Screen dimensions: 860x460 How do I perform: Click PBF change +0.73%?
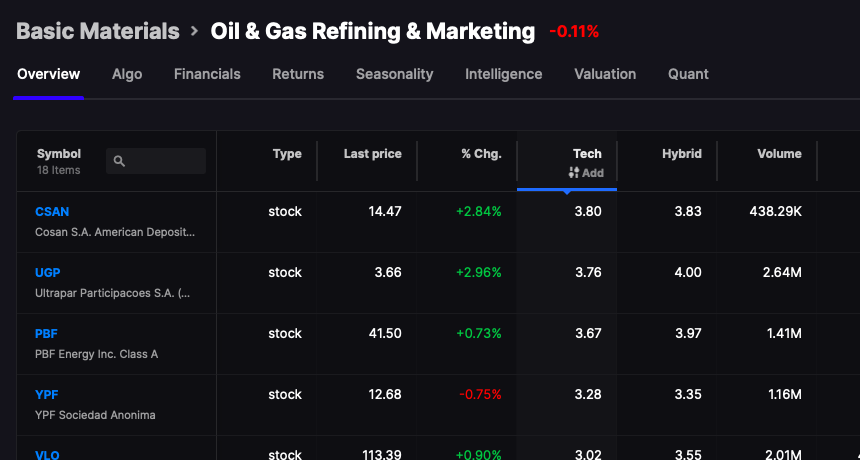click(x=479, y=333)
